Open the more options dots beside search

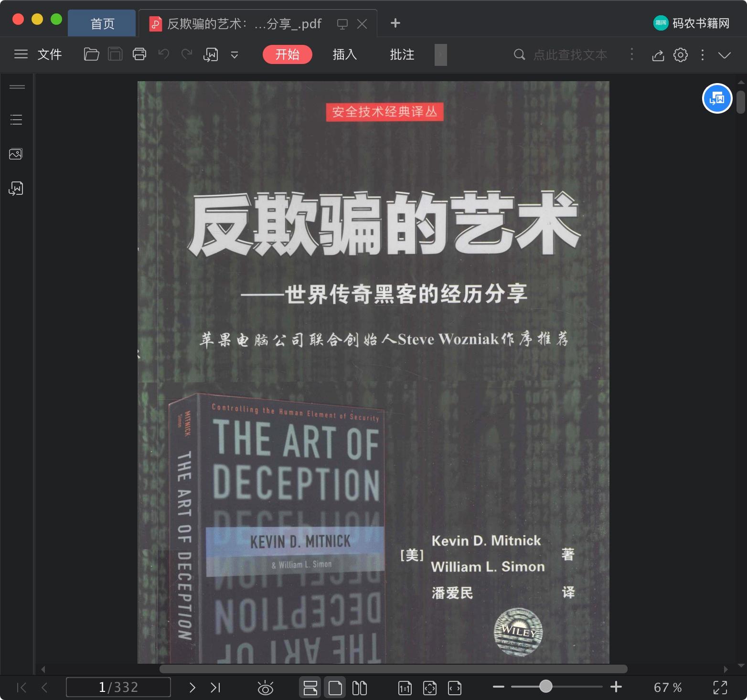[x=632, y=54]
